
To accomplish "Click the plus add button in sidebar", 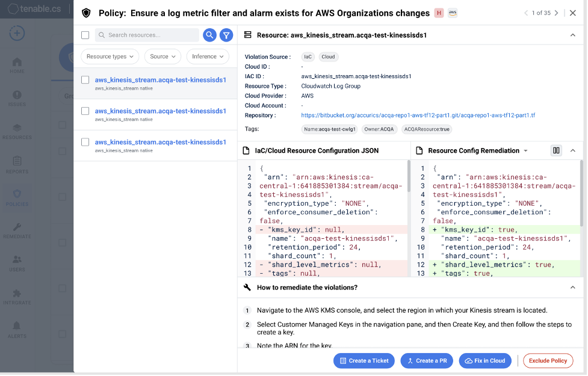I will tap(17, 33).
